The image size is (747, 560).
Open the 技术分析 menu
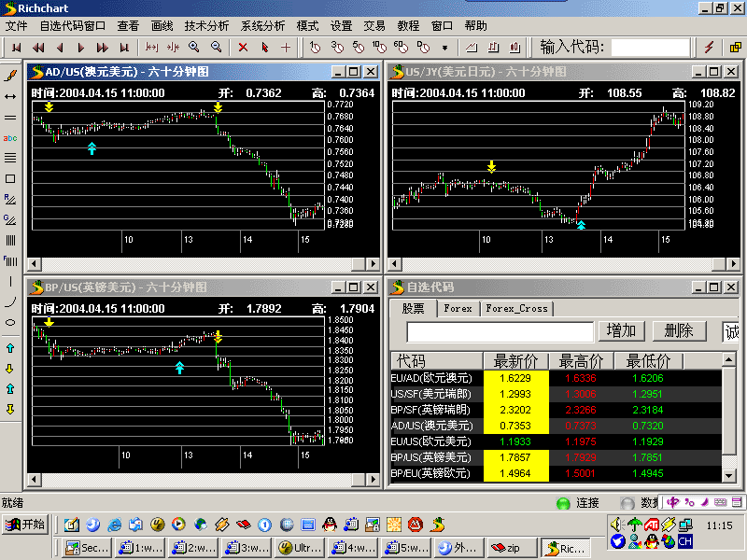click(x=206, y=26)
